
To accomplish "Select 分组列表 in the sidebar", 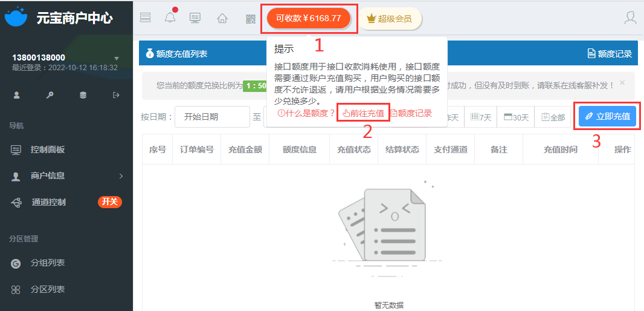I will tap(47, 263).
